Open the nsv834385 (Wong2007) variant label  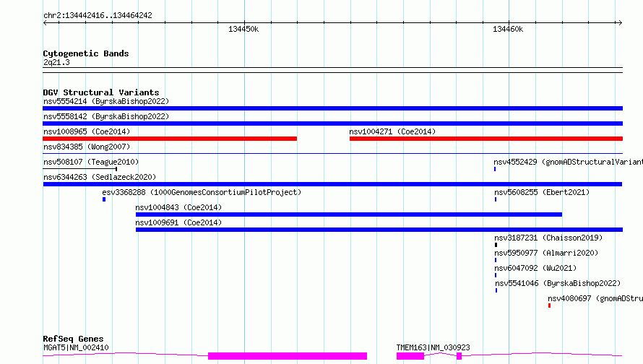click(x=87, y=147)
